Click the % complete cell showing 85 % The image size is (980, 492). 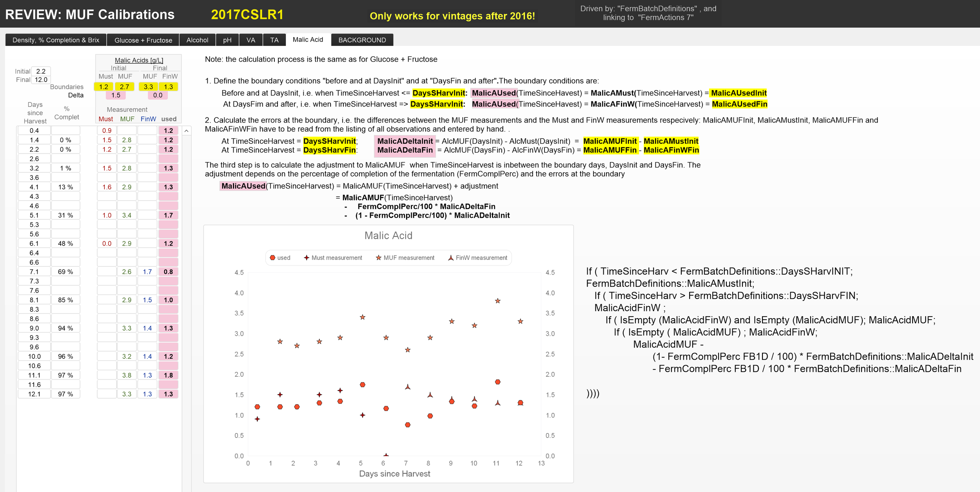pyautogui.click(x=65, y=300)
